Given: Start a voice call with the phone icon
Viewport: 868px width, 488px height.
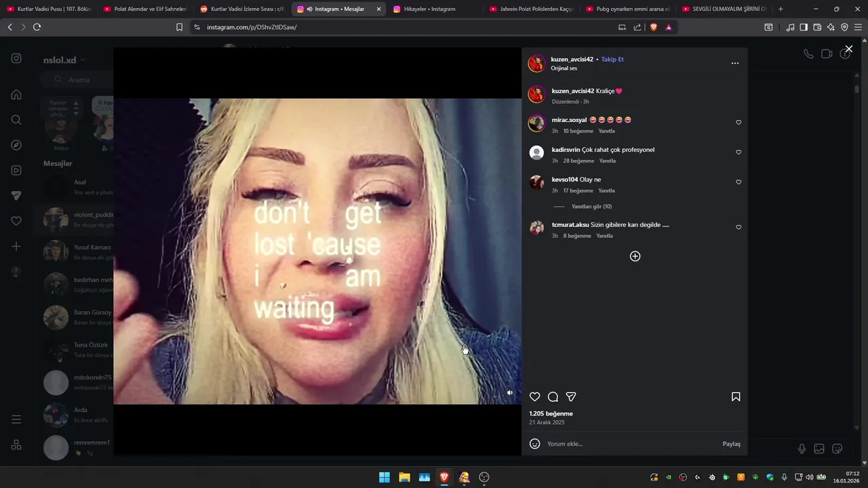Looking at the screenshot, I should point(808,54).
